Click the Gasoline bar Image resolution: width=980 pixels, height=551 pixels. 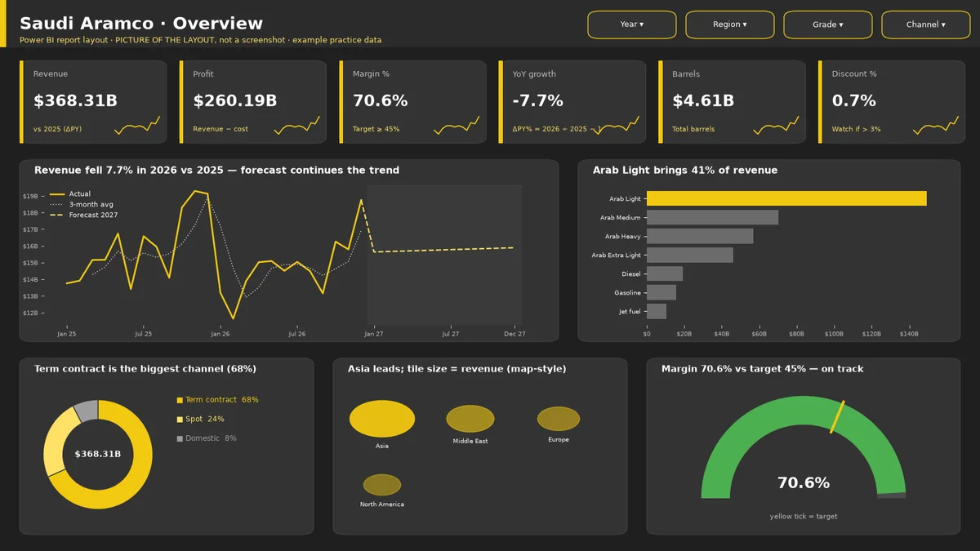coord(661,292)
